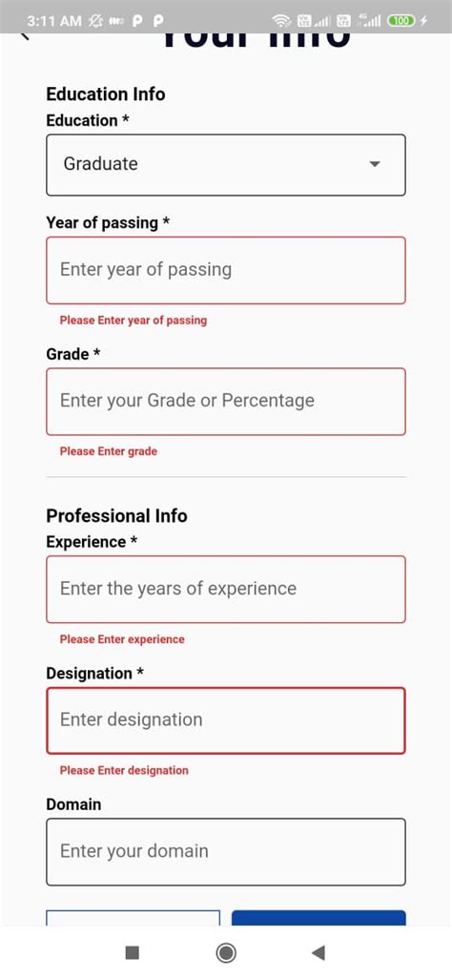Tap the first P notification icon

pos(137,21)
